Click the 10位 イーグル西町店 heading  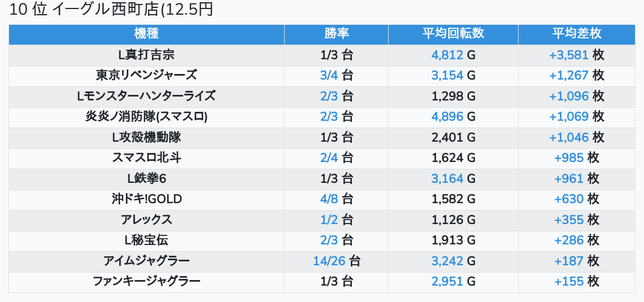coord(111,10)
